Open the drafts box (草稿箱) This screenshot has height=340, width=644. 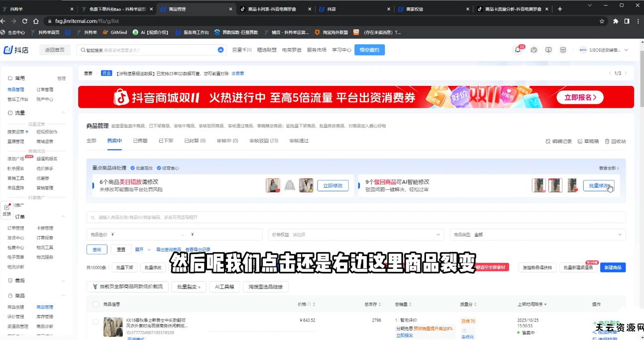pyautogui.click(x=588, y=141)
